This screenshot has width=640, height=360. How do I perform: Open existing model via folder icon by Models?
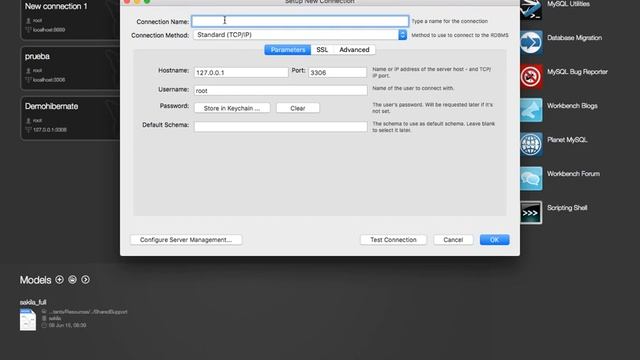point(72,280)
